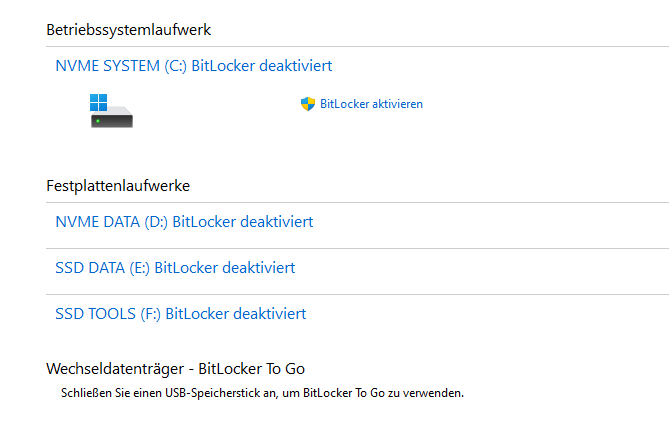Click 'BitLocker deaktiviert' status of drive D:
Viewport: 669px width, 424px height.
coord(243,222)
